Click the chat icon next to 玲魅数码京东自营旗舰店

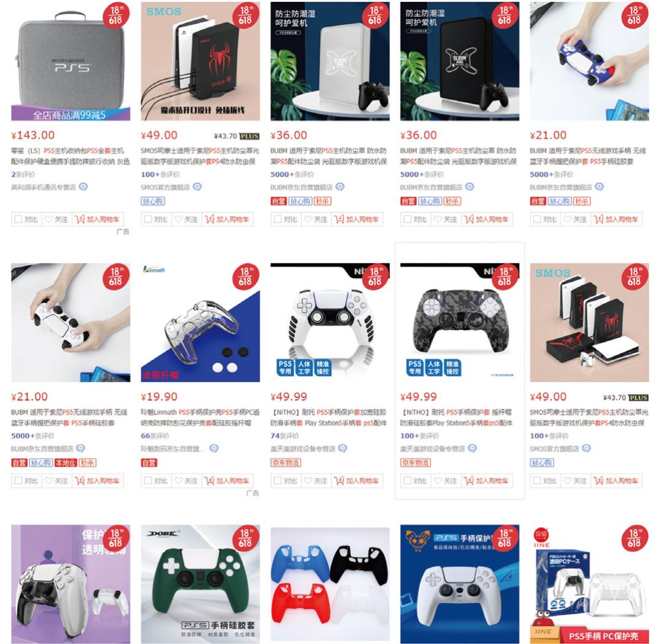(x=214, y=448)
